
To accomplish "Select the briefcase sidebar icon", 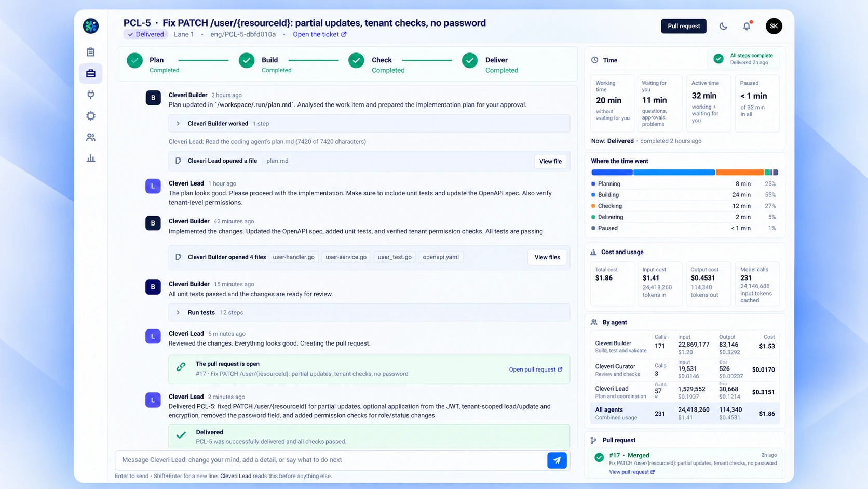I will [91, 73].
